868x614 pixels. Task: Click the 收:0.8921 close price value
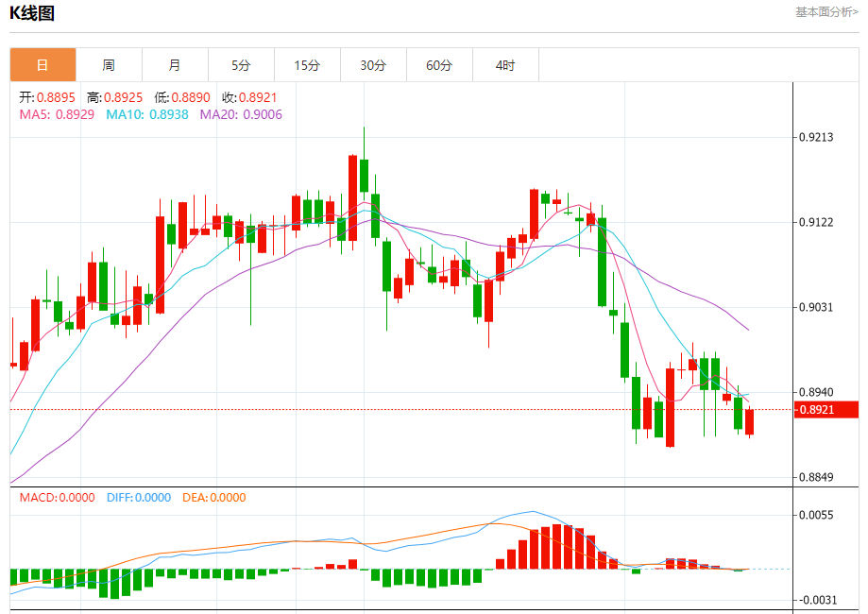click(x=249, y=97)
